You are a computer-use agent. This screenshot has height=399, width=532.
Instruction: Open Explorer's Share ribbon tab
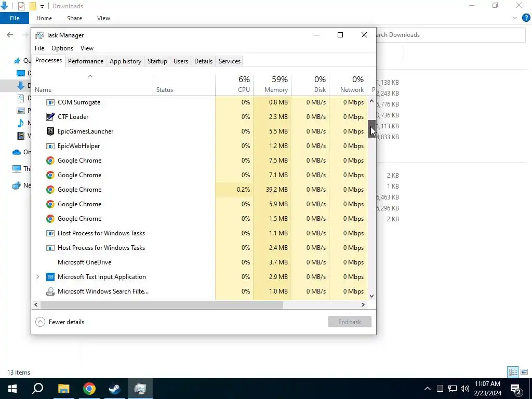point(74,18)
